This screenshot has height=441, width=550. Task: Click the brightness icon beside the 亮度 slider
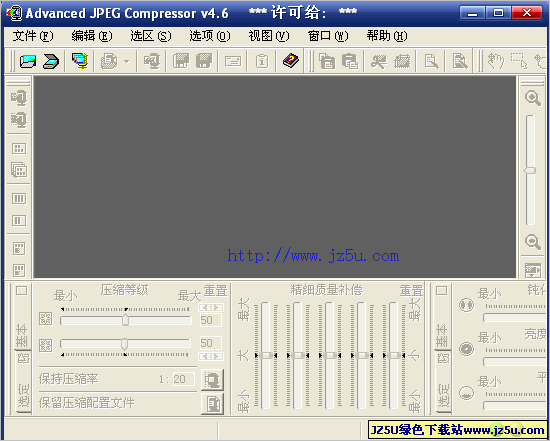coord(467,349)
